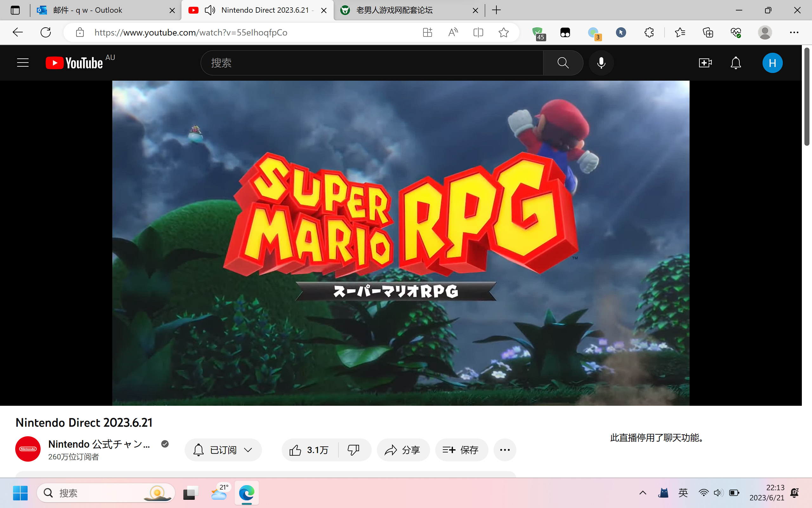Start voice search with the microphone icon
The width and height of the screenshot is (812, 508).
(x=601, y=63)
